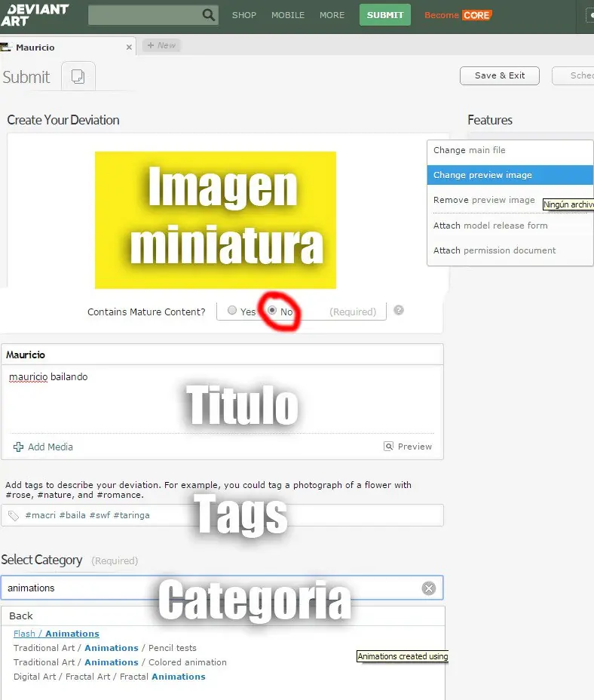Click the green SUBMIT button
The image size is (594, 700).
coord(385,15)
